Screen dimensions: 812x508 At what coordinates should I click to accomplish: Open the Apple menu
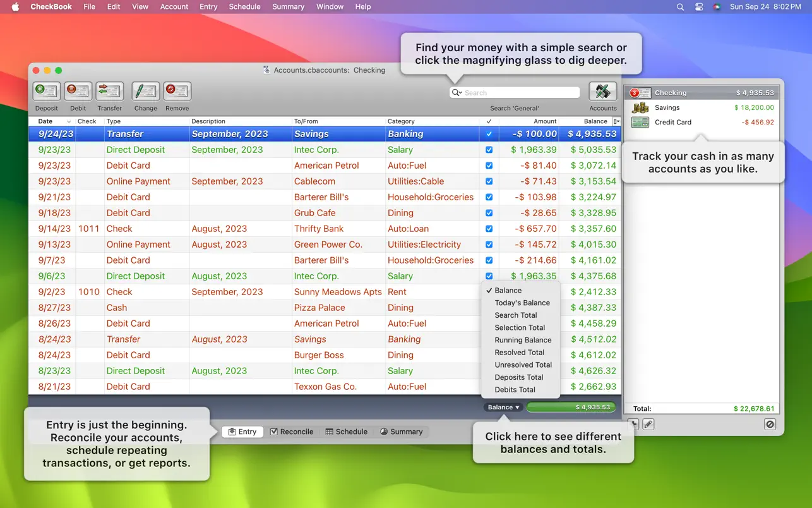[x=16, y=6]
